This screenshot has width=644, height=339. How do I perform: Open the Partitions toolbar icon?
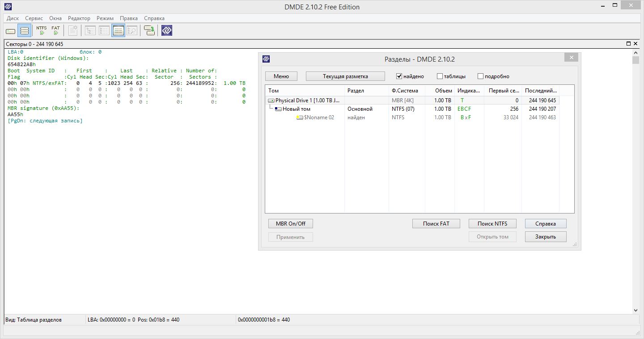pyautogui.click(x=24, y=31)
